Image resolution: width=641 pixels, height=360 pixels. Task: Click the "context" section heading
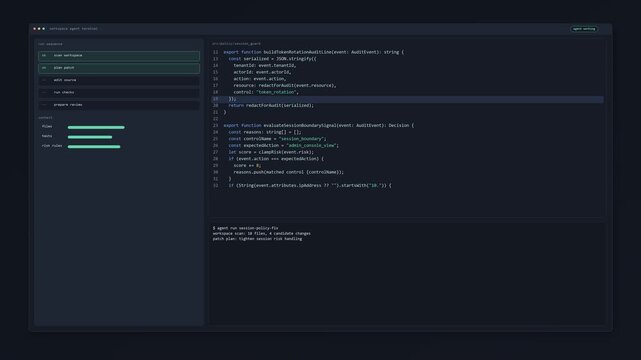[x=45, y=118]
